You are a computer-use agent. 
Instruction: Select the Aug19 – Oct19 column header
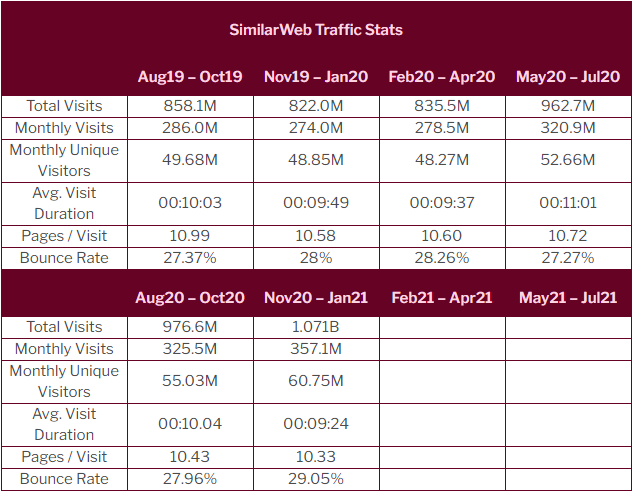tap(190, 77)
